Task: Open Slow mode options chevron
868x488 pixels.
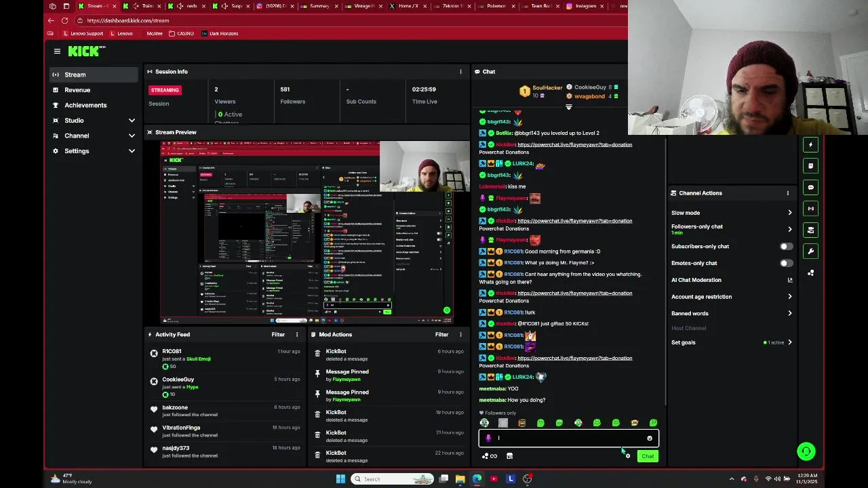Action: [789, 213]
